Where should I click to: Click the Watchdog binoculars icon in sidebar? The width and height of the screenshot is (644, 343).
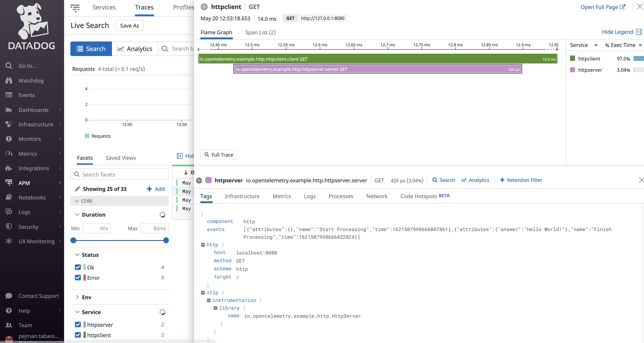pos(9,80)
